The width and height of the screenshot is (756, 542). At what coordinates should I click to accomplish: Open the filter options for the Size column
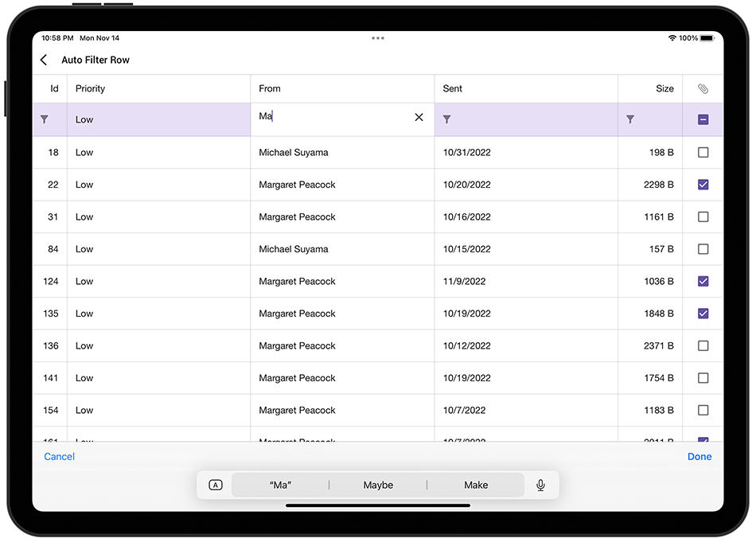coord(630,119)
